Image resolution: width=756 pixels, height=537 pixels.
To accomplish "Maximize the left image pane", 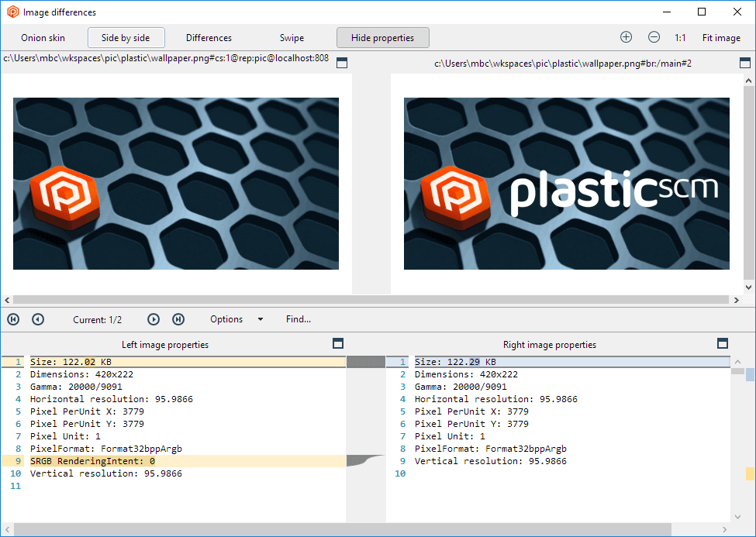I will (342, 63).
